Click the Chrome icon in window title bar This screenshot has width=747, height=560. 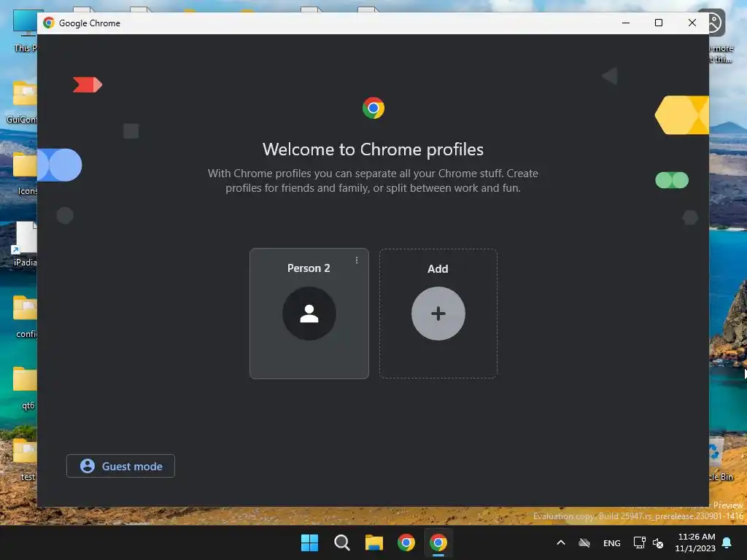coord(49,23)
